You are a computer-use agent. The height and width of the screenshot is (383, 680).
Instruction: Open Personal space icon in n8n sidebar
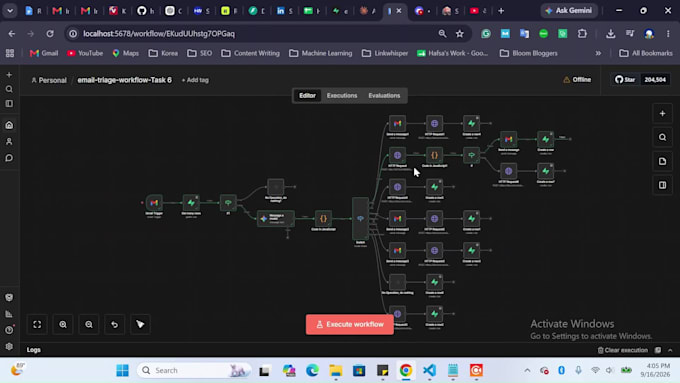(9, 141)
